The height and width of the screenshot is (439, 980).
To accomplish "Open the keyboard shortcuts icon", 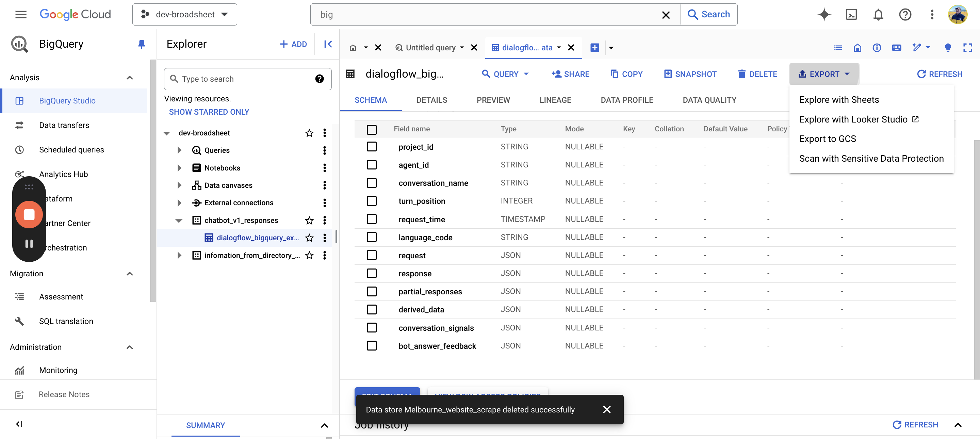I will 897,48.
